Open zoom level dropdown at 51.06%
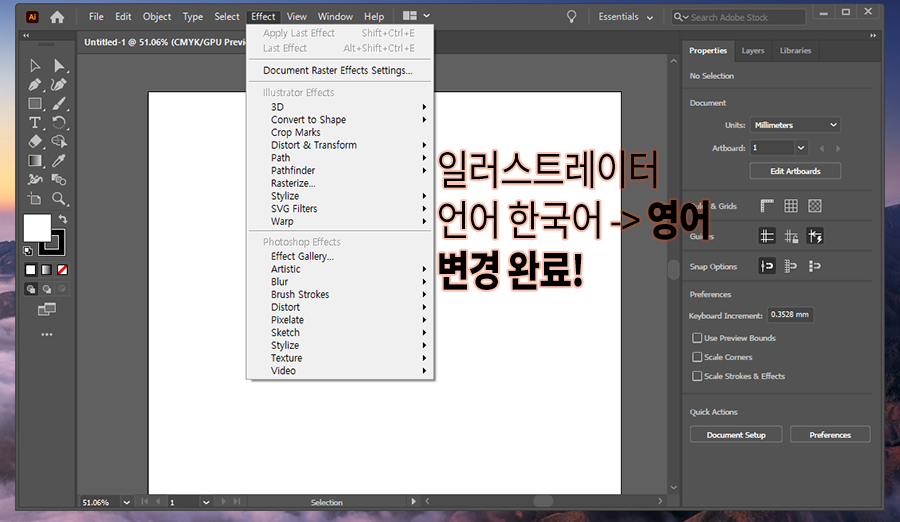This screenshot has height=522, width=900. pos(126,502)
